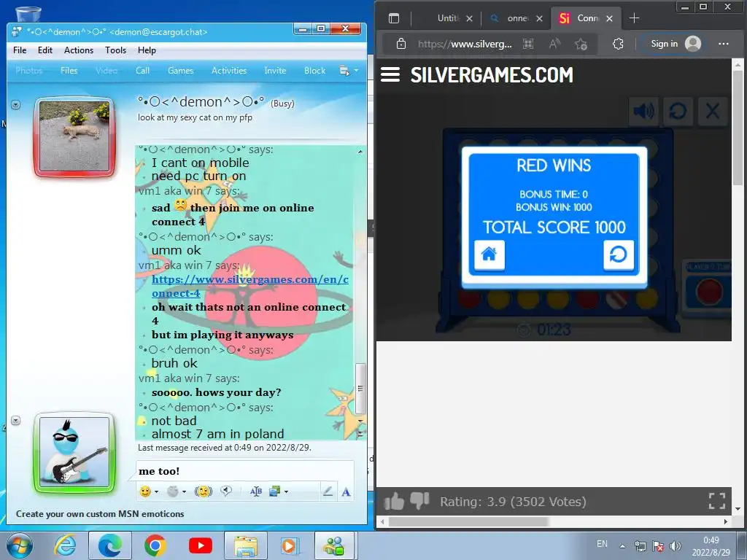The width and height of the screenshot is (747, 560).
Task: Open the Actions menu in Messenger
Action: click(79, 50)
